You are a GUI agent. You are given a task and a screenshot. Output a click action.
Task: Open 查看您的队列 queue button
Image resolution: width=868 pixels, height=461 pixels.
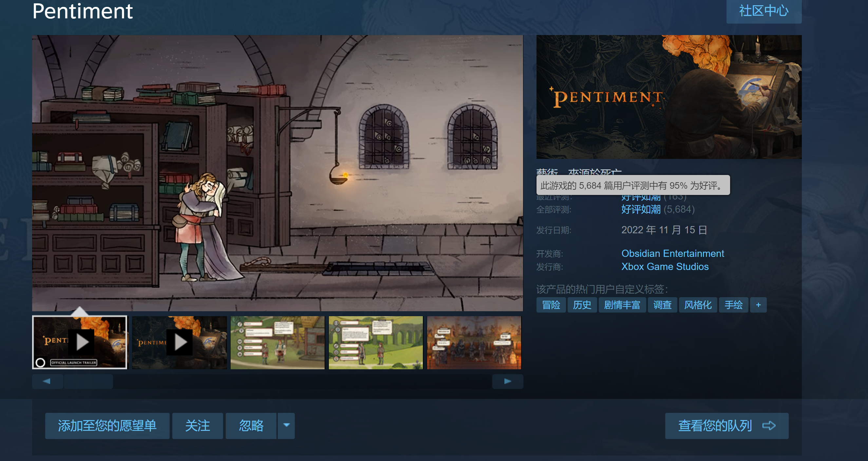pyautogui.click(x=726, y=426)
